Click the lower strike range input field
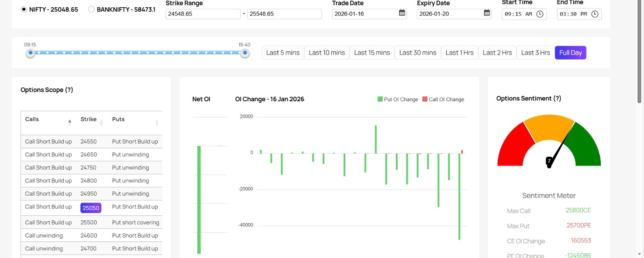This screenshot has width=644, height=258. [203, 14]
